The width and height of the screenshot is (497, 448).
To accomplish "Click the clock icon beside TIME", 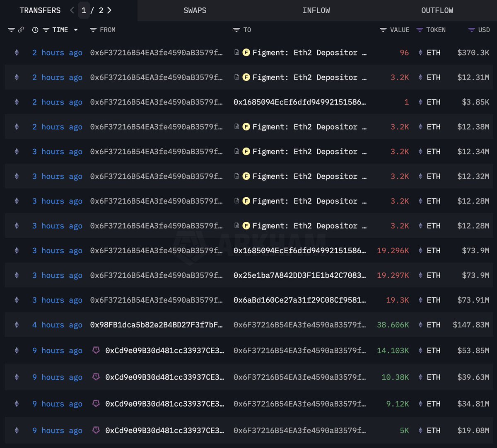I will tap(35, 30).
